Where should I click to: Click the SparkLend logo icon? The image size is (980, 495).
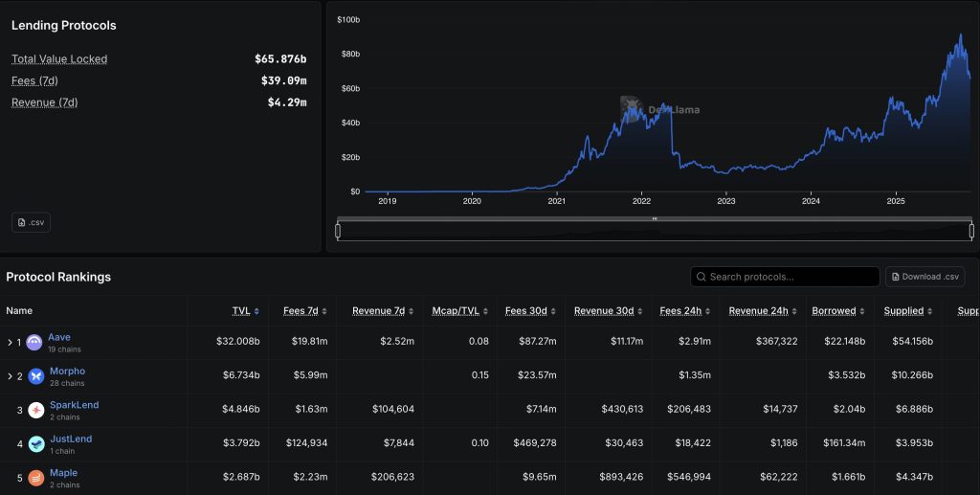(x=35, y=411)
